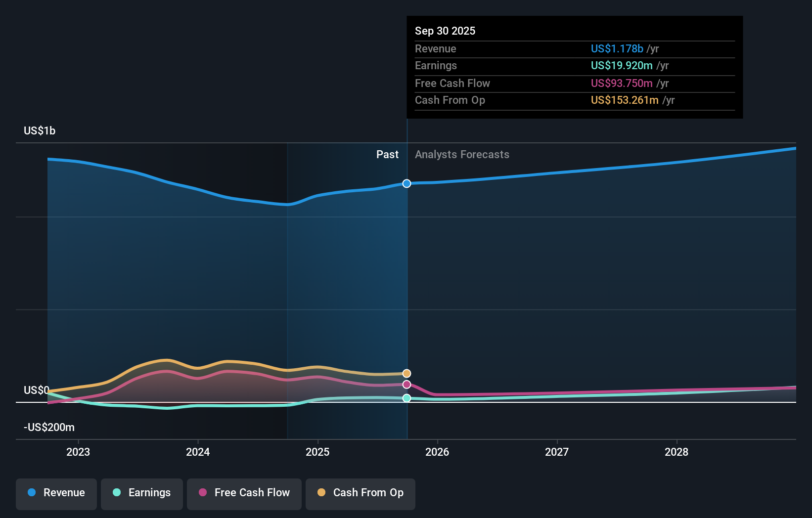Click the 2023 x-axis label
The width and height of the screenshot is (812, 518).
78,452
